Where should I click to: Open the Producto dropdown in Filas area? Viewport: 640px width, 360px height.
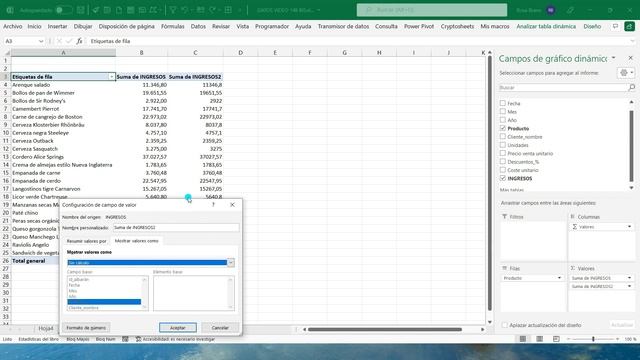559,278
